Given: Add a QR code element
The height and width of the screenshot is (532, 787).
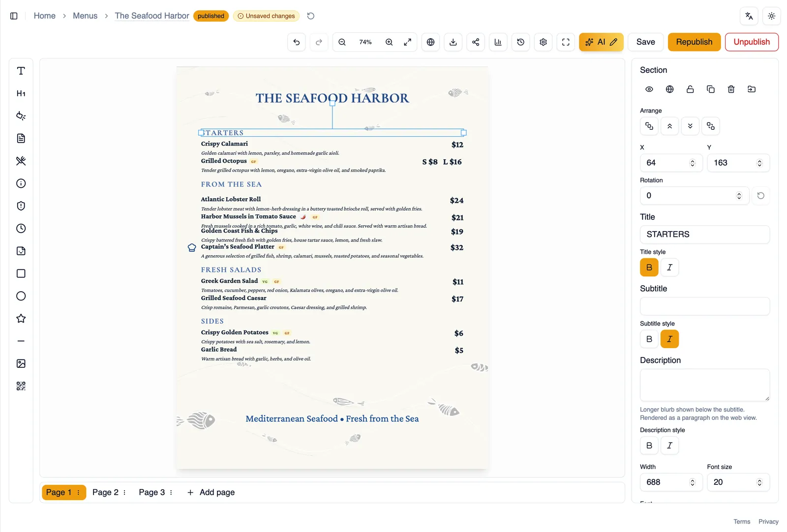Looking at the screenshot, I should [21, 386].
